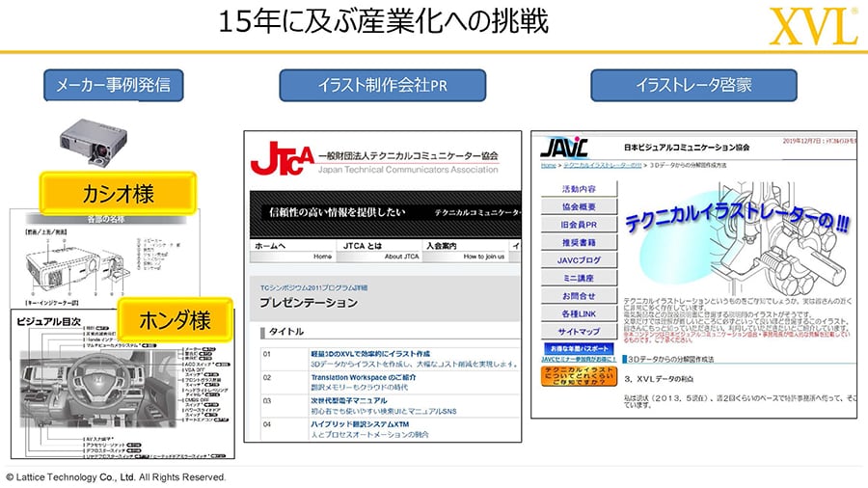Select the メーカー事例発信 blue label
The image size is (868, 488).
pos(114,85)
